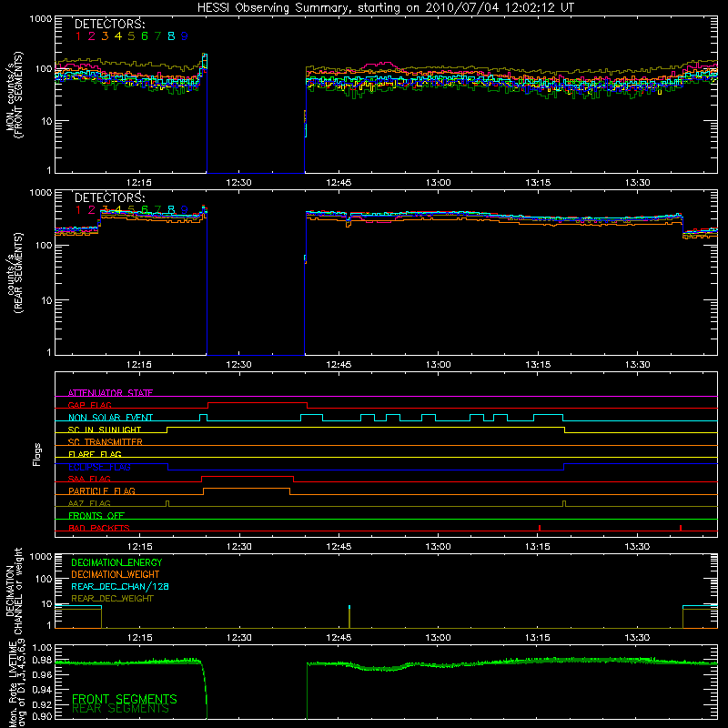Click the decimation spike near 12:46

pos(349,617)
